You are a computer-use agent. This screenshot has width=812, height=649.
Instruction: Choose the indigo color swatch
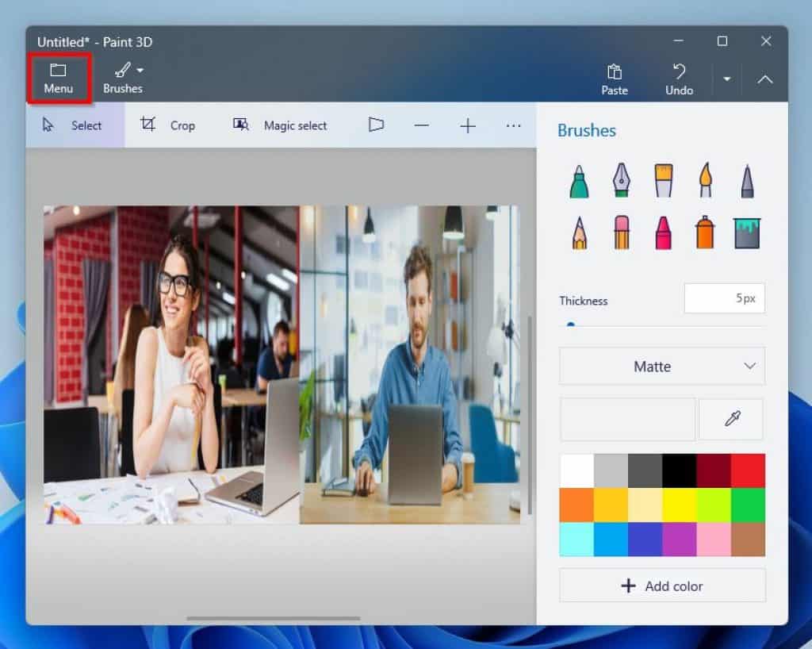click(645, 540)
